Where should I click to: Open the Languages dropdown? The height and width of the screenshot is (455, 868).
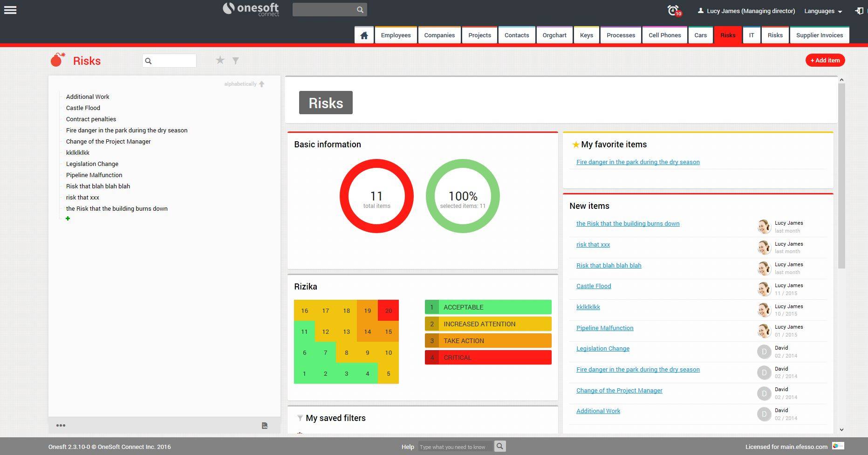click(823, 11)
